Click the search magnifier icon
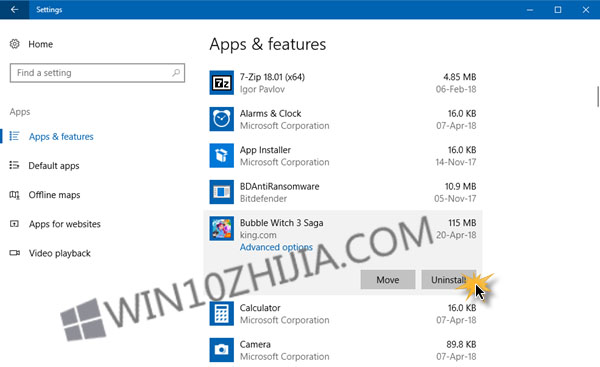 (x=176, y=72)
